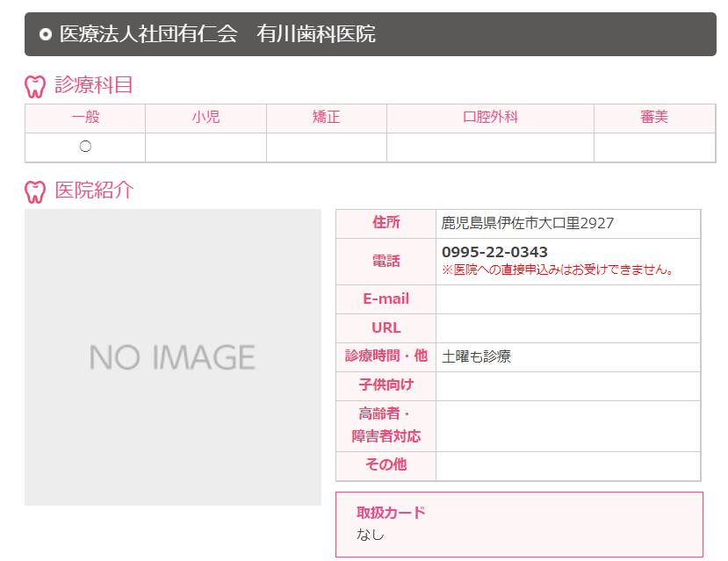
Task: Select the 小児 column header
Action: pos(205,118)
